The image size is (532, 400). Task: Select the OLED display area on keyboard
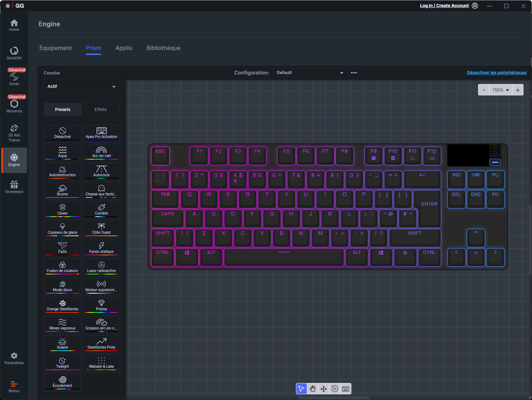(x=468, y=155)
